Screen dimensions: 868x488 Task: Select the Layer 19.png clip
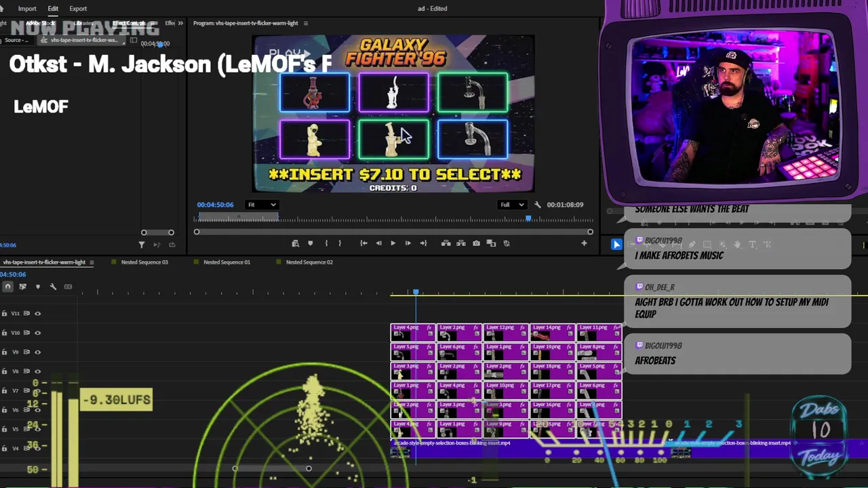[x=552, y=351]
